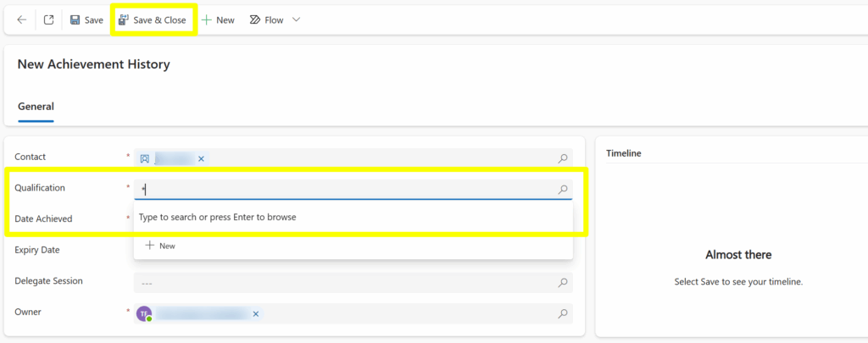Expand the Flow dropdown chevron
868x343 pixels.
(x=296, y=19)
